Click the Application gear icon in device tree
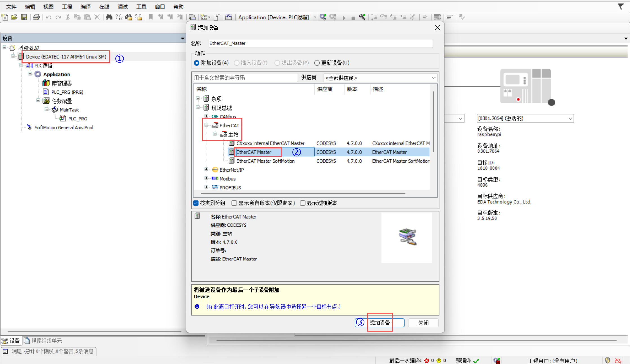The height and width of the screenshot is (364, 630). pyautogui.click(x=38, y=74)
